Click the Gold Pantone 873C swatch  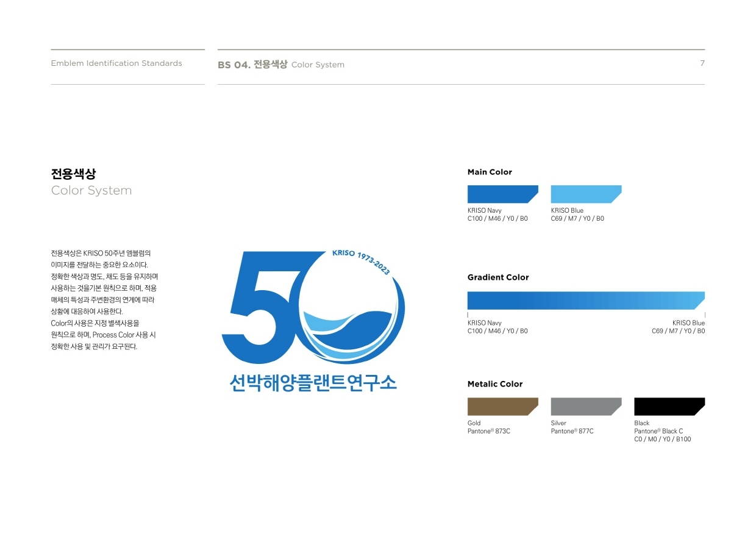[x=503, y=407]
